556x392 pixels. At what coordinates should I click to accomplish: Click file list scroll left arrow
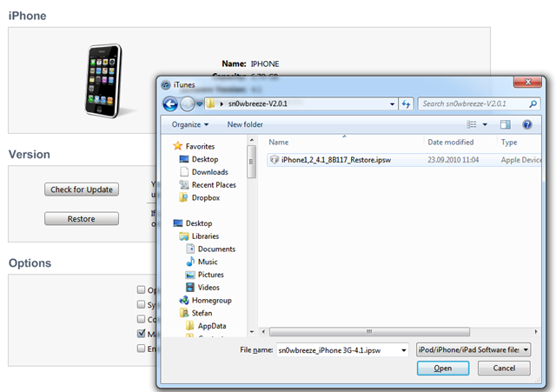pos(263,332)
